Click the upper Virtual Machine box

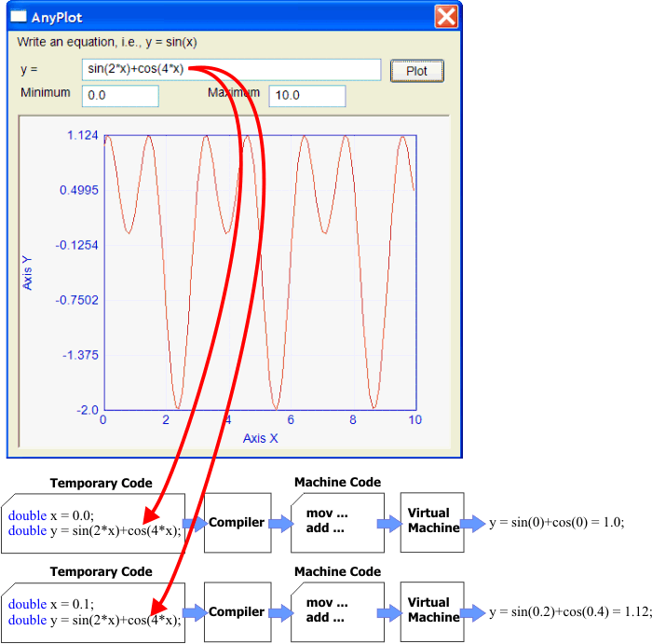pos(432,522)
